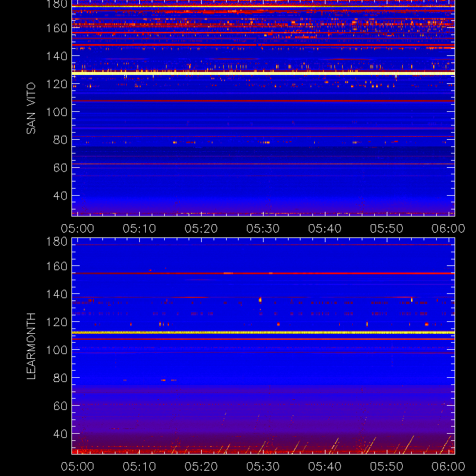Click the LEARMONTH vertical axis title
476x476 pixels.
(x=31, y=346)
